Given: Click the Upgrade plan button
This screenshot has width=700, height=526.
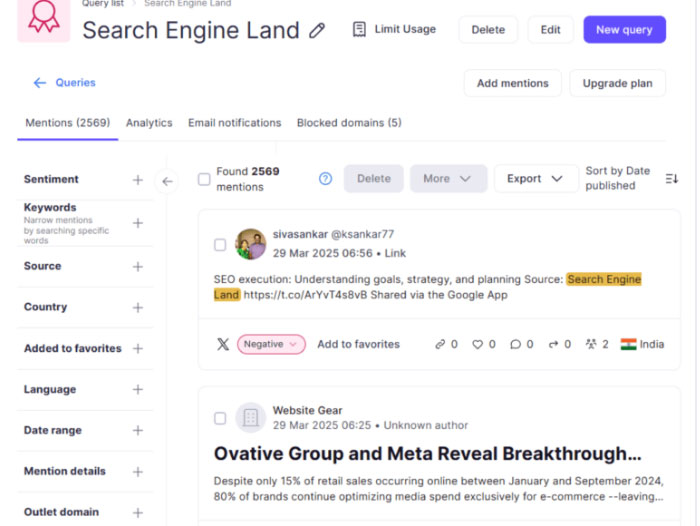Looking at the screenshot, I should [x=617, y=83].
